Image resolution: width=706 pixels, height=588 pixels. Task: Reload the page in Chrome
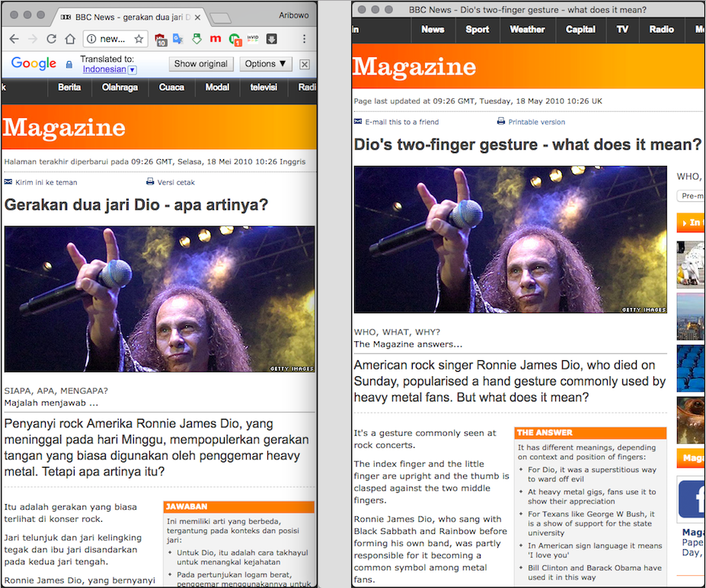52,39
